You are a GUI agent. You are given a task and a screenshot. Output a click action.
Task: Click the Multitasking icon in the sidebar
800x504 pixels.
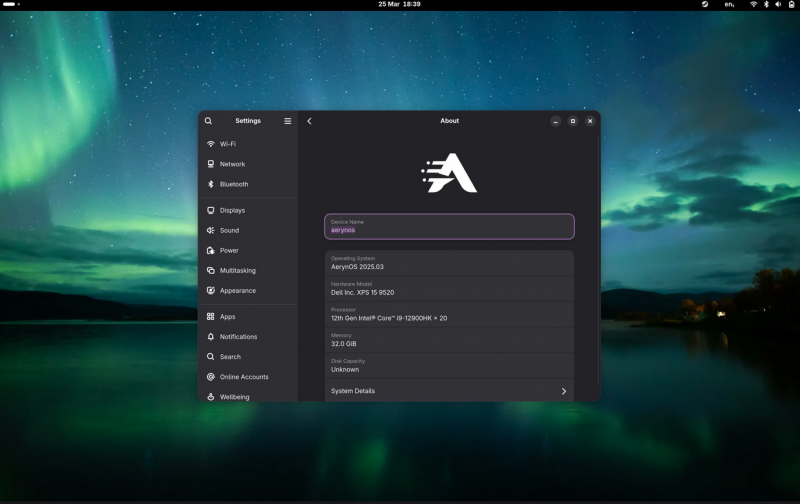211,270
